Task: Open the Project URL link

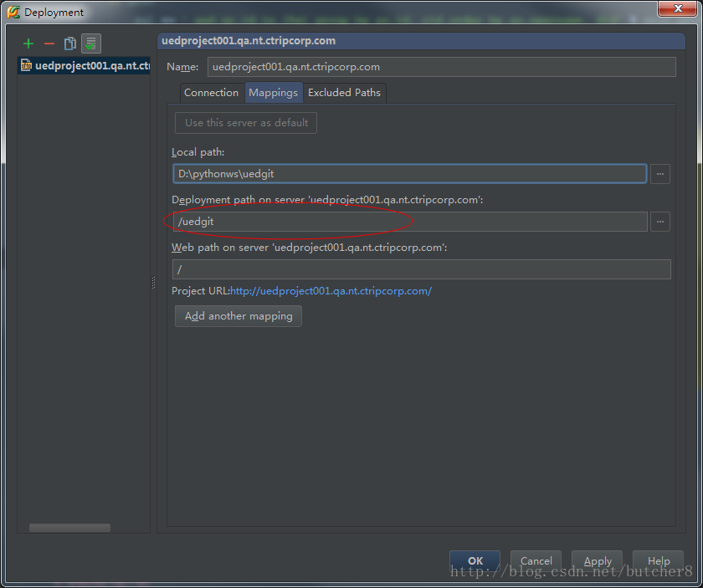Action: tap(331, 291)
